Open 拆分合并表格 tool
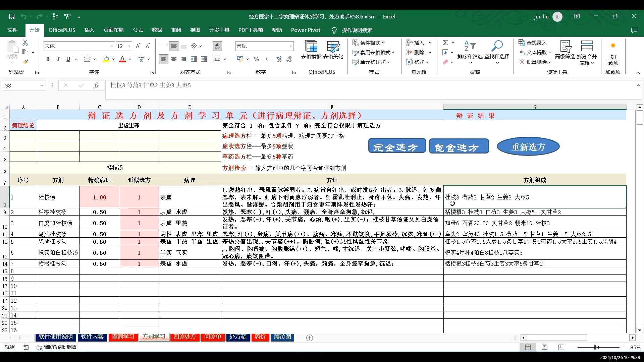The height and width of the screenshot is (362, 644). tap(587, 52)
